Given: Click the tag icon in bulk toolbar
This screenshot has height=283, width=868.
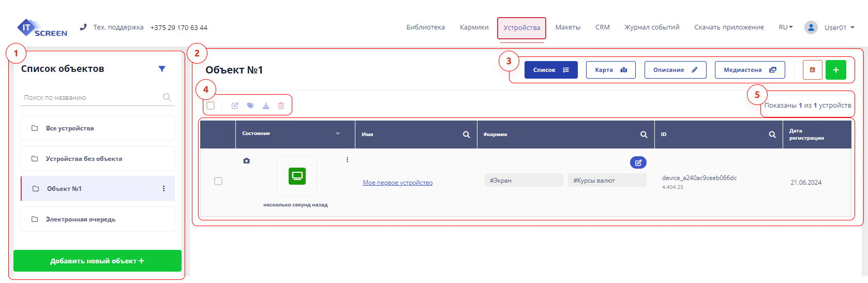Looking at the screenshot, I should [250, 106].
